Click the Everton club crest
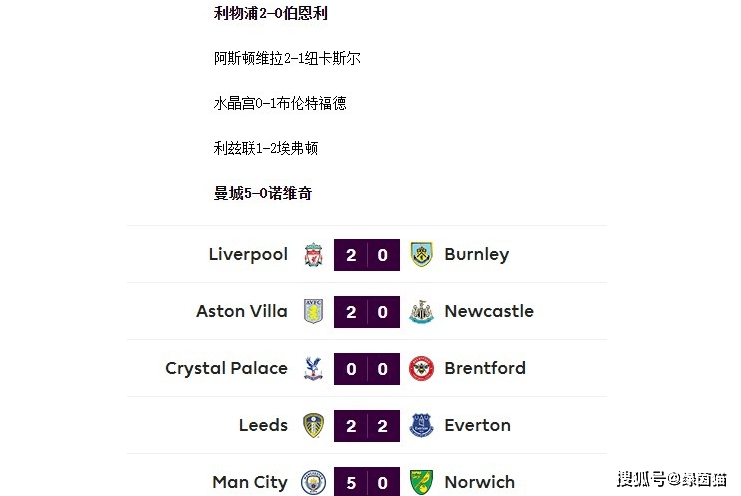 [421, 425]
